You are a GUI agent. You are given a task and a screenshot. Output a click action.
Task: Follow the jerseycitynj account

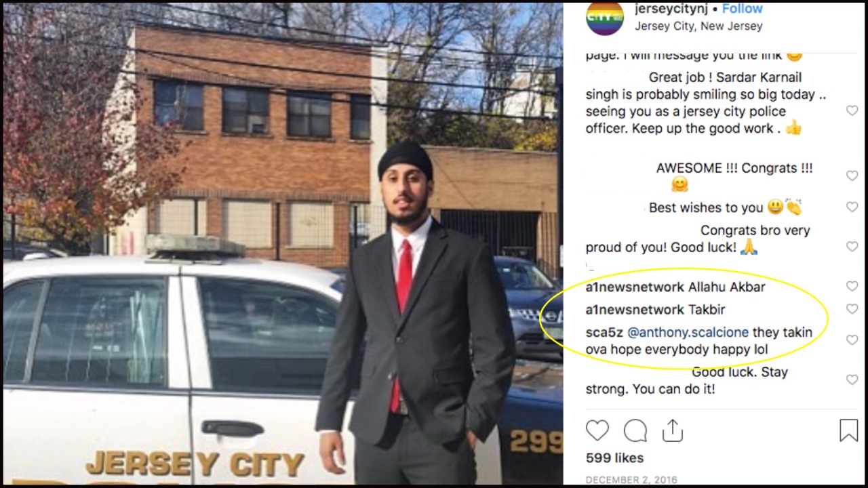click(x=742, y=9)
